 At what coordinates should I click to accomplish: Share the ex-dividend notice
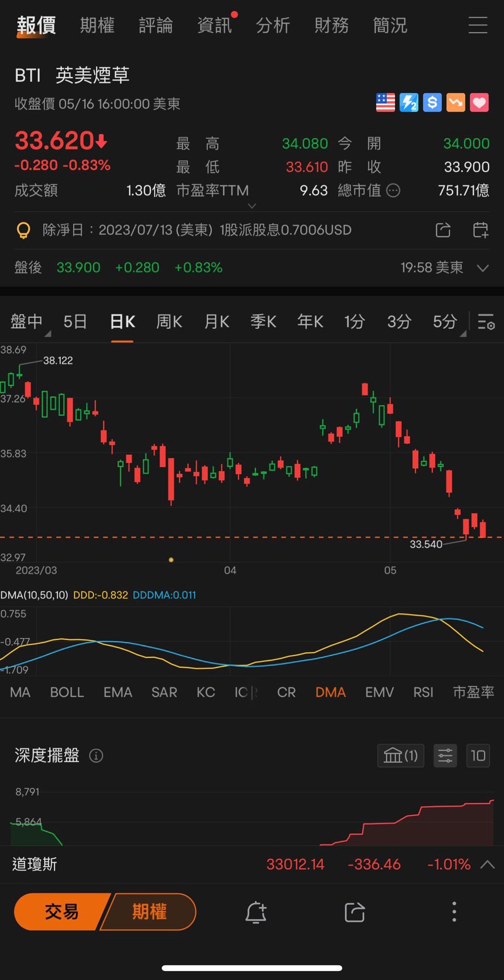point(443,230)
